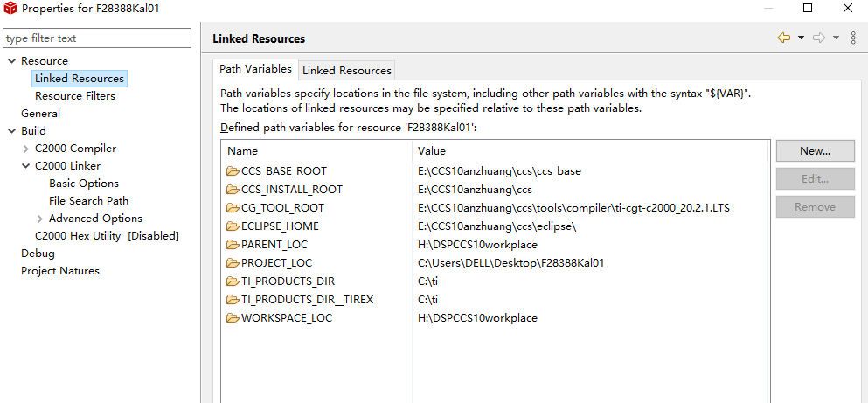Click the back navigation arrow icon
This screenshot has width=868, height=403.
[x=783, y=38]
